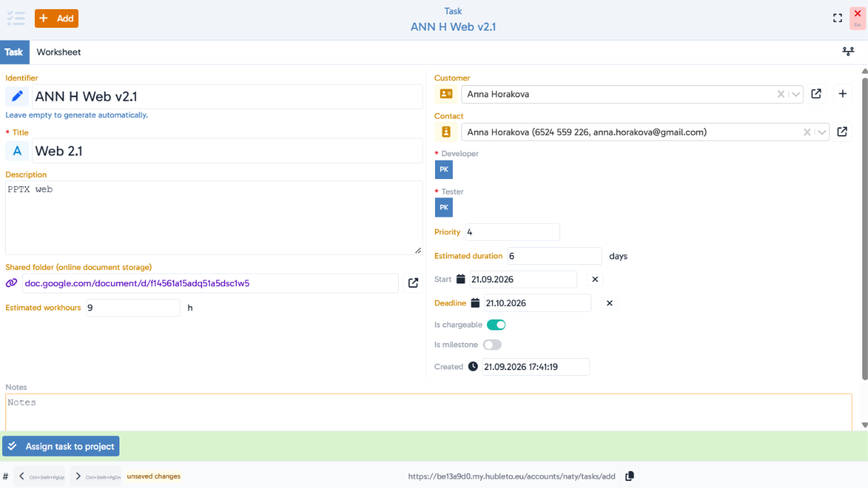Click the Tester PK avatar
Viewport: 868px width, 488px height.
(444, 207)
